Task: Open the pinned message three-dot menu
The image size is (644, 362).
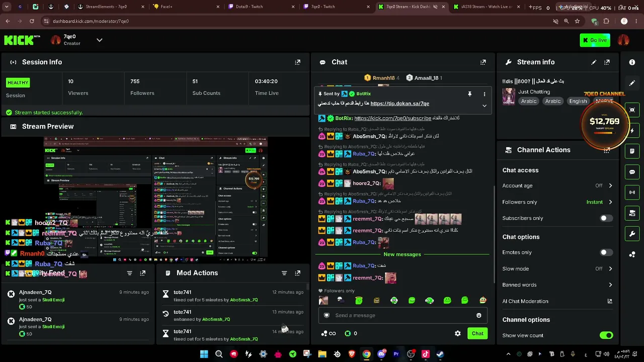Action: point(485,94)
